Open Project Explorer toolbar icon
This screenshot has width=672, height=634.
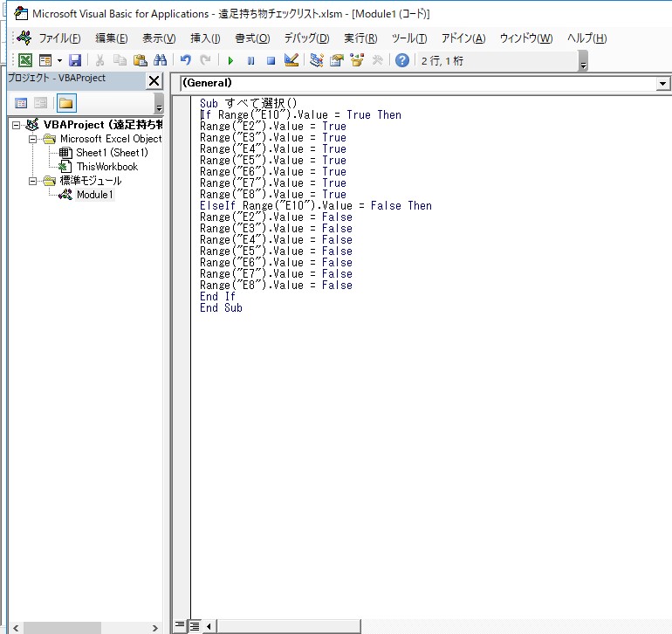click(316, 60)
